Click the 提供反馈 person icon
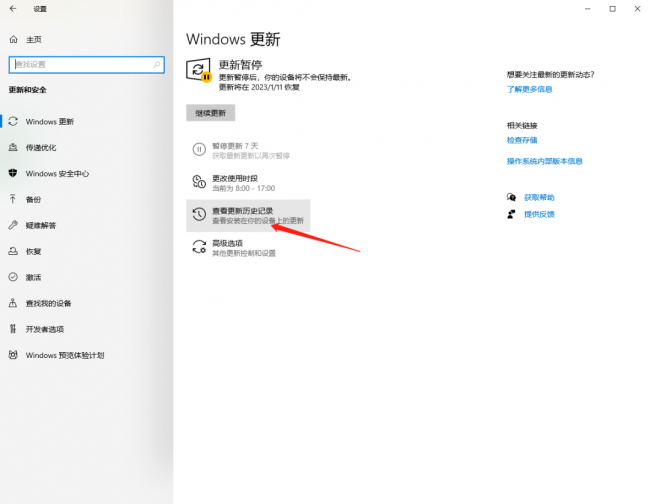This screenshot has width=650, height=504. [x=511, y=214]
